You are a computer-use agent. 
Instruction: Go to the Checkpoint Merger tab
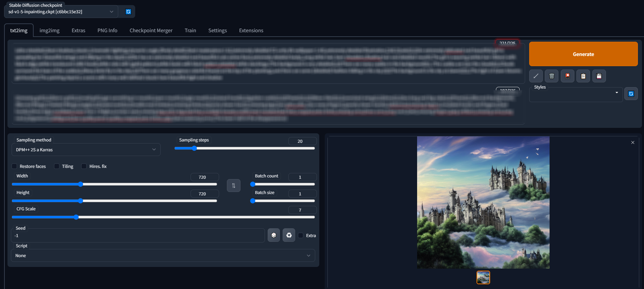click(151, 30)
